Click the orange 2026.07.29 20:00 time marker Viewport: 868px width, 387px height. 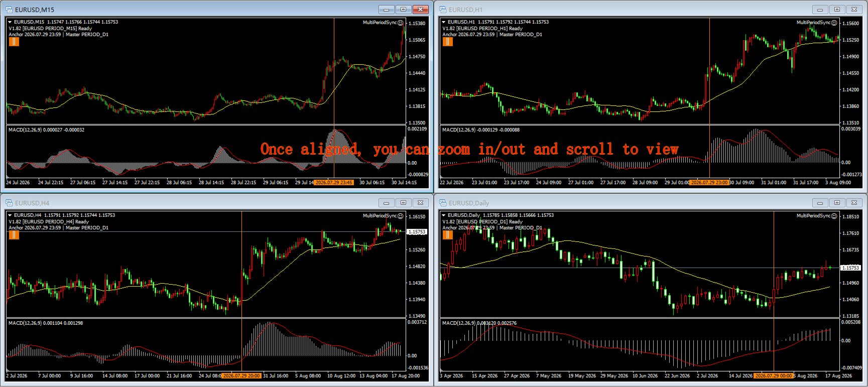(x=241, y=376)
